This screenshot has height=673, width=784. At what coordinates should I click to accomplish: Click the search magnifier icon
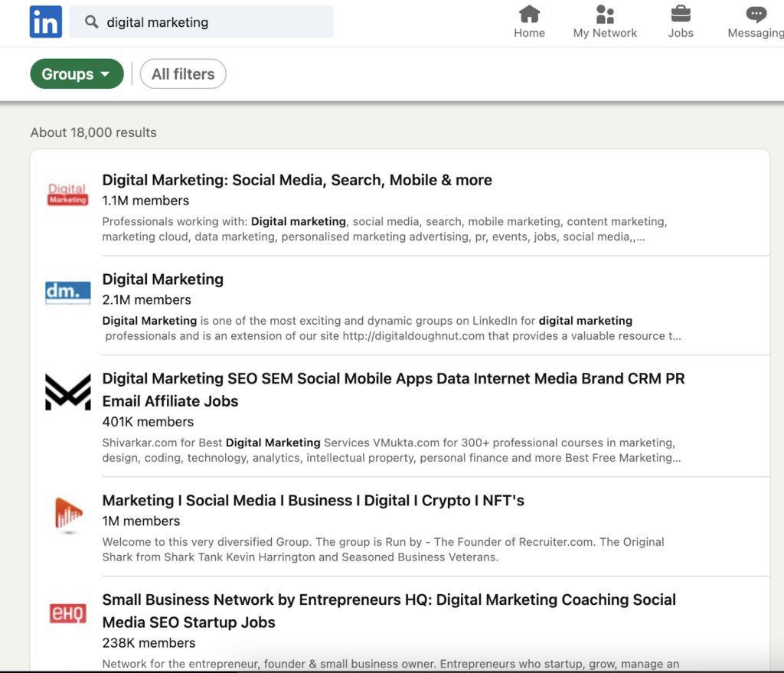pyautogui.click(x=91, y=21)
